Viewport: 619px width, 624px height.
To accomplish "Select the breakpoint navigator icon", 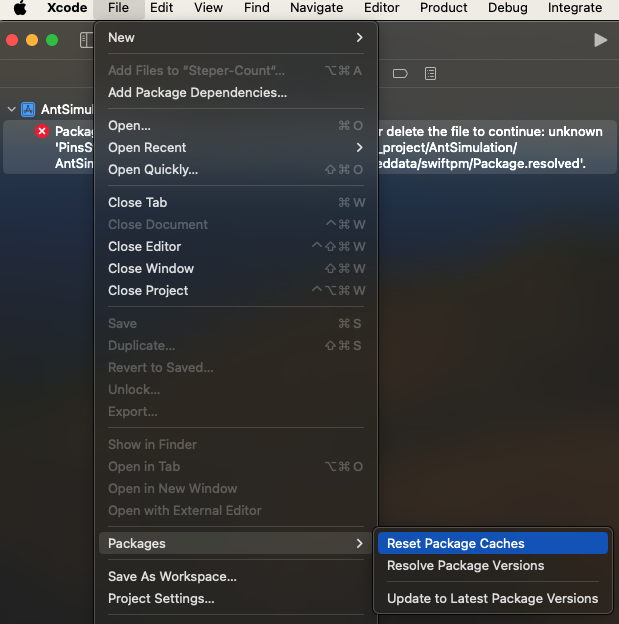I will [x=400, y=74].
